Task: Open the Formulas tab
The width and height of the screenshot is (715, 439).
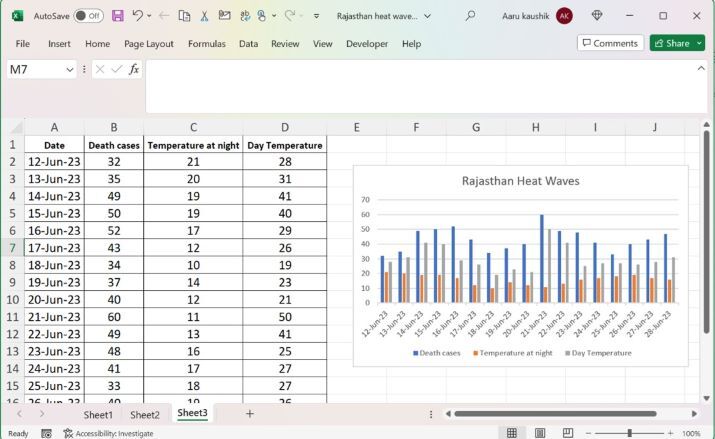Action: (207, 44)
